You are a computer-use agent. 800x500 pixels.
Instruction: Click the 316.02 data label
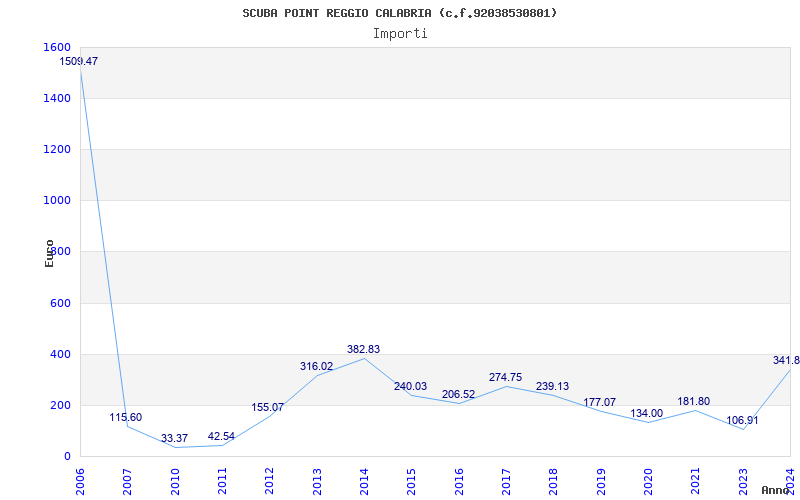click(316, 366)
